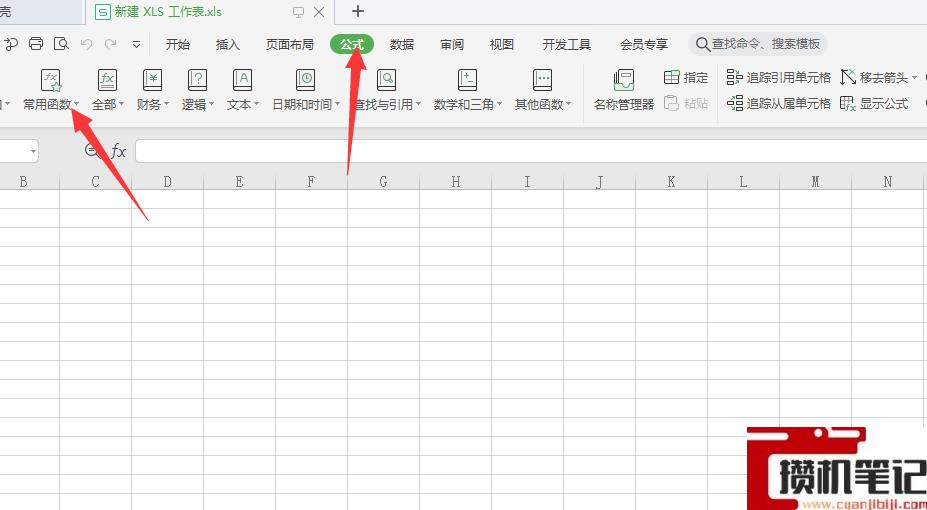Expand the 逻辑 dropdown arrow
927x510 pixels.
(211, 105)
